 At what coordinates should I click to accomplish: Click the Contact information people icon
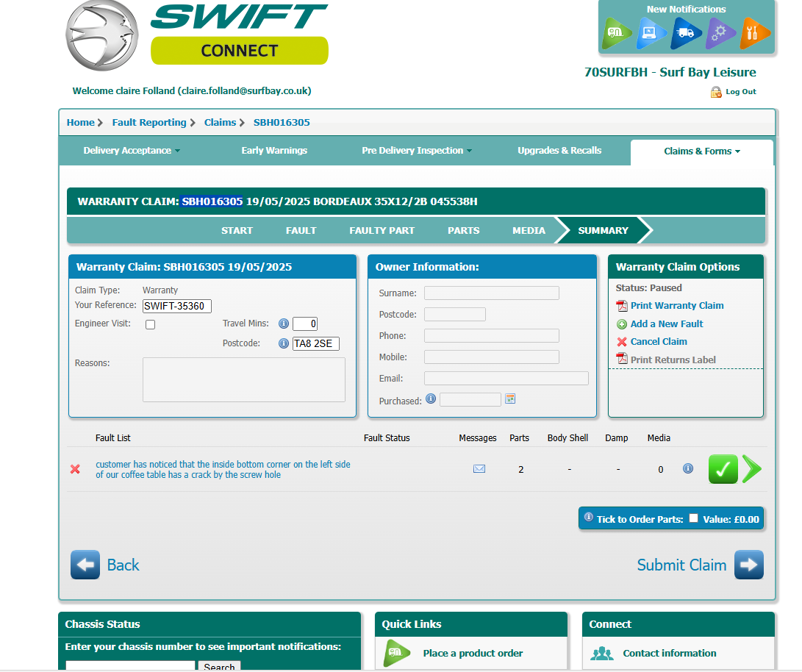point(601,654)
